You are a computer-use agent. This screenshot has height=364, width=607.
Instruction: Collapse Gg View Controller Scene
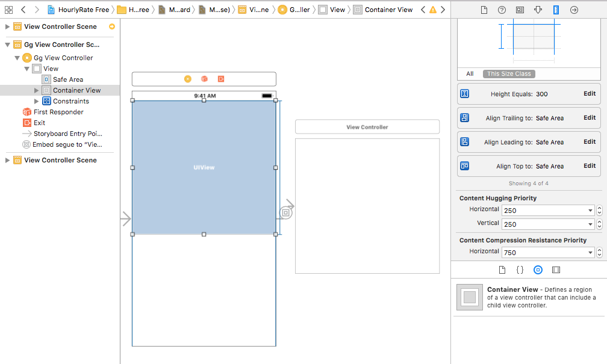pyautogui.click(x=7, y=45)
